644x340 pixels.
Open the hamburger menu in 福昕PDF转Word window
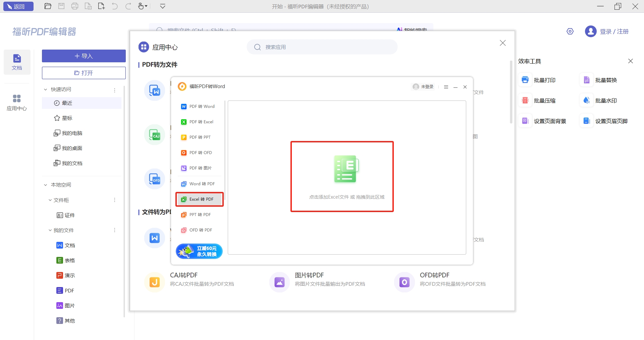(x=446, y=87)
